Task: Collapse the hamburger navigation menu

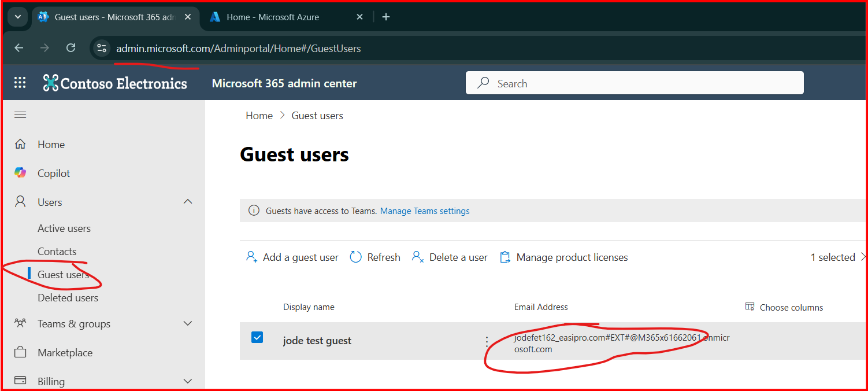Action: [x=20, y=115]
